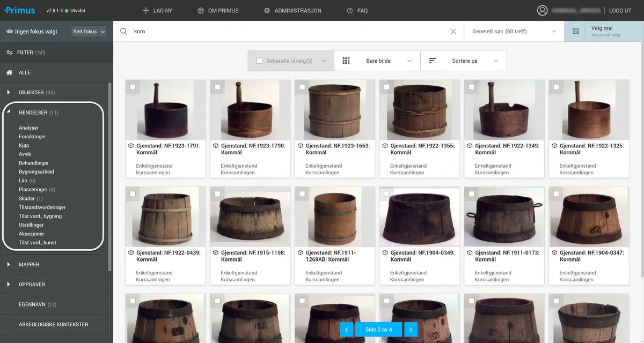
Task: Tick the Behandle utvalg checkbox
Action: coord(259,61)
